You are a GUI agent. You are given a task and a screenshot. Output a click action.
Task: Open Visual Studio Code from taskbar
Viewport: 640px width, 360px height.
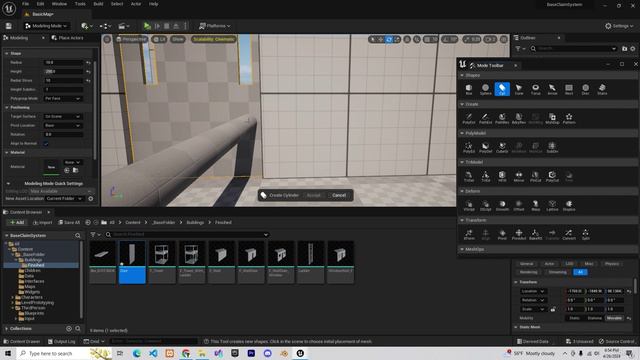pyautogui.click(x=153, y=353)
